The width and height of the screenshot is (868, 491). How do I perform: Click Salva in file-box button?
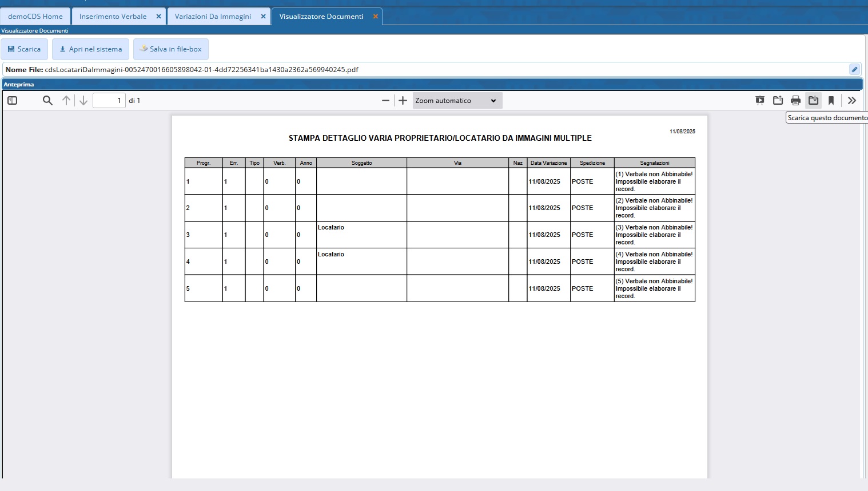(x=171, y=49)
